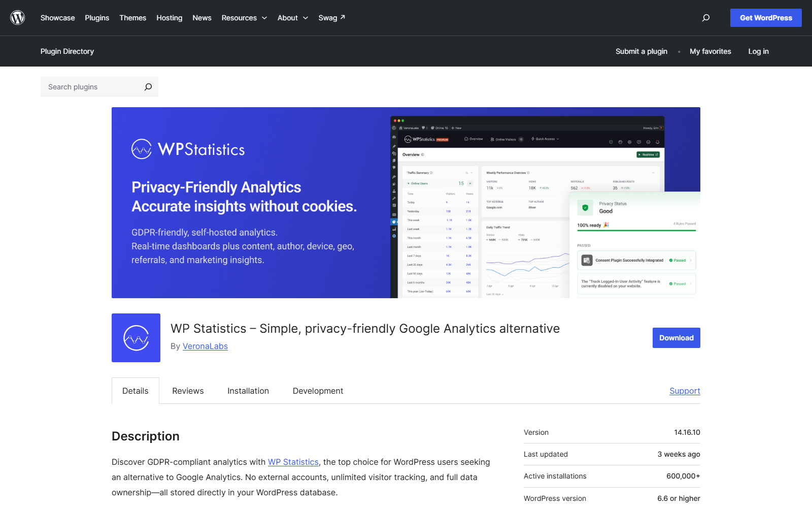The width and height of the screenshot is (812, 508).
Task: Open the site search magnifier icon
Action: click(x=706, y=18)
